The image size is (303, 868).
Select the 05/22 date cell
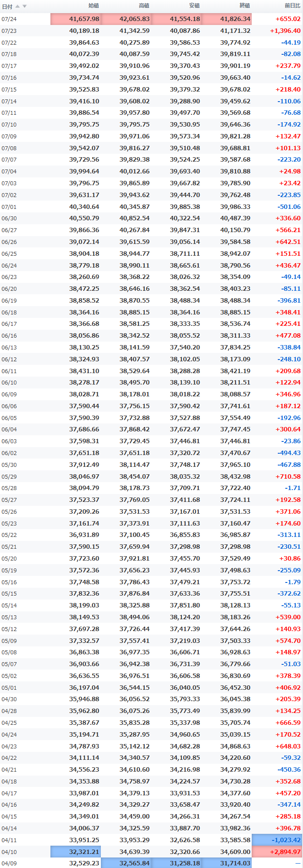[x=9, y=535]
